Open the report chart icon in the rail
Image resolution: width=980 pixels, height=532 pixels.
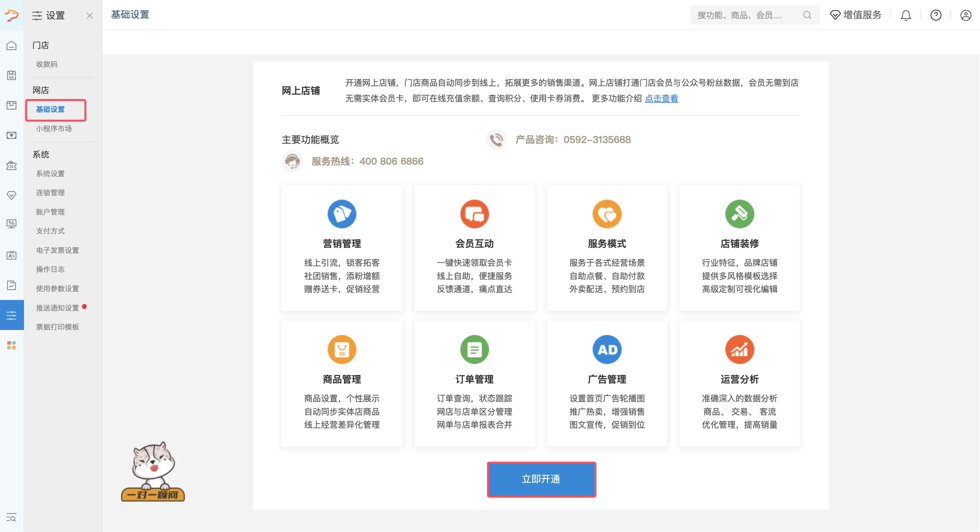point(11,285)
